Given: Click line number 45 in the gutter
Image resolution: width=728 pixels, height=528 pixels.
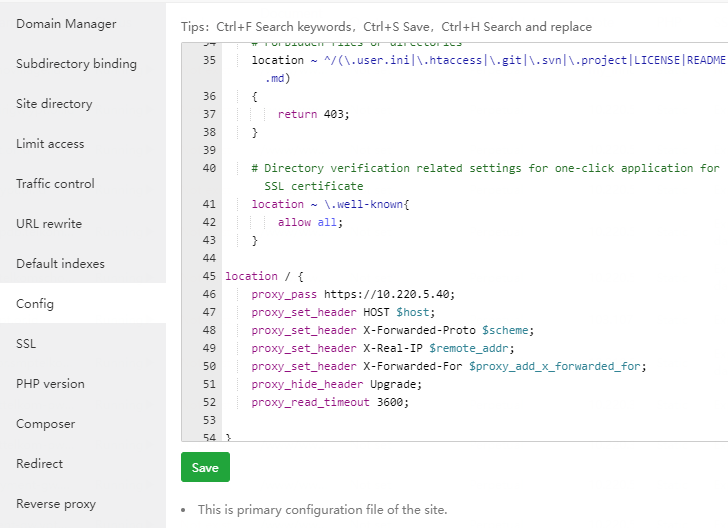Looking at the screenshot, I should point(208,276).
